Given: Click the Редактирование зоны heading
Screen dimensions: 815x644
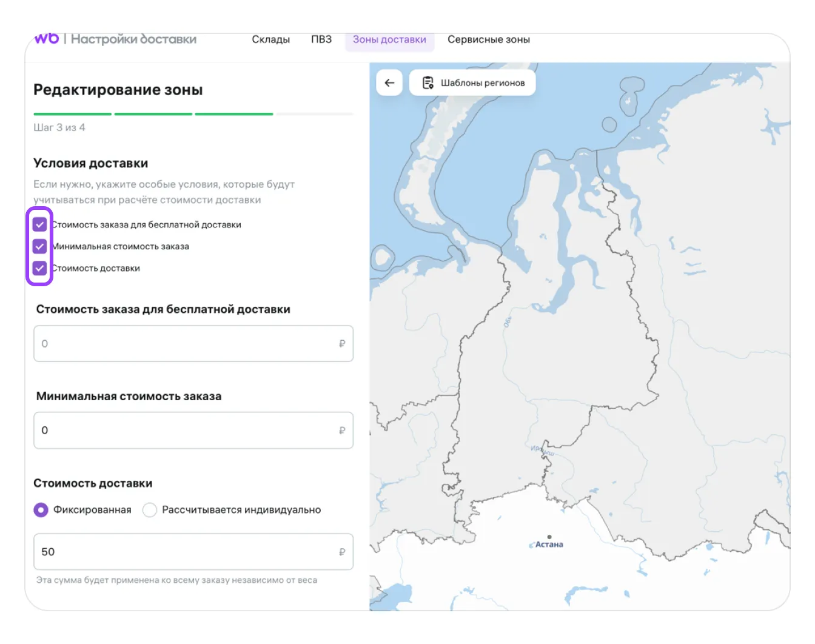Looking at the screenshot, I should coord(118,90).
